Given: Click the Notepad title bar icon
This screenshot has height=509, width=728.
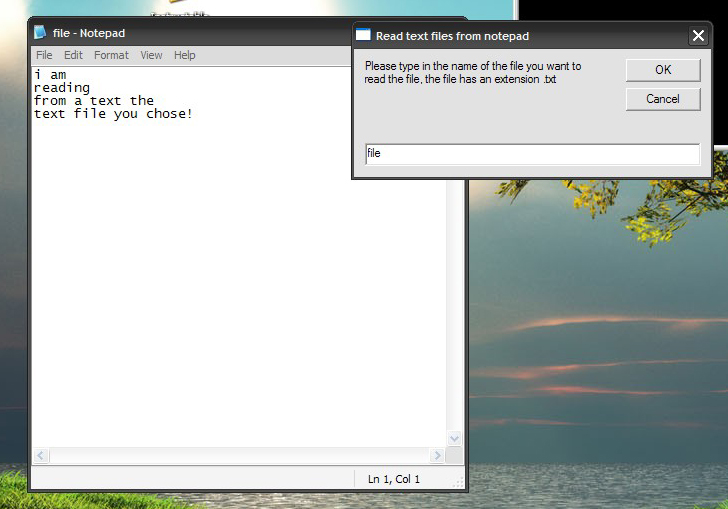Looking at the screenshot, I should click(40, 33).
